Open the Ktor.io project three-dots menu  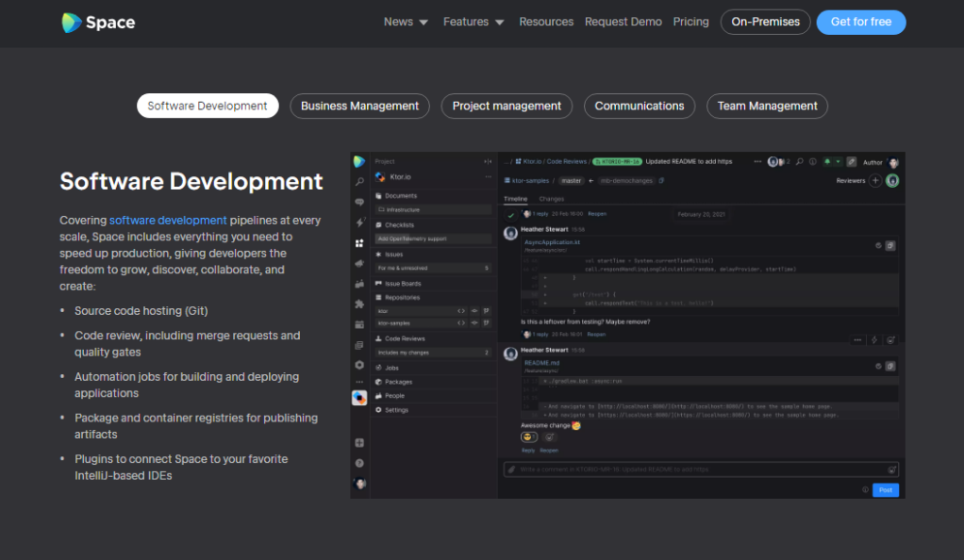click(x=489, y=177)
